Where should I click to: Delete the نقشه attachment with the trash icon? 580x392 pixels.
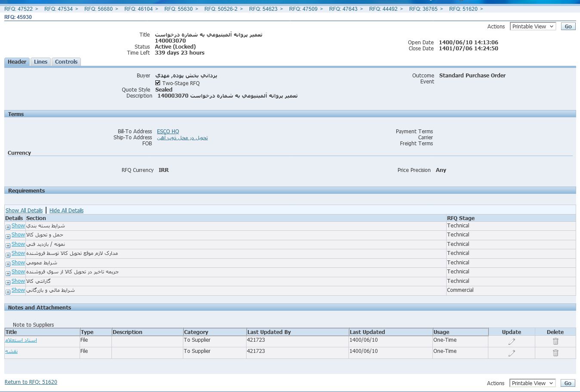(555, 353)
